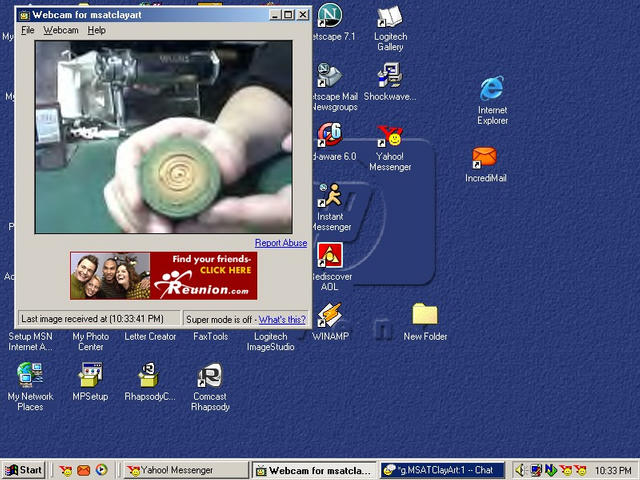Open the Webcam menu
The height and width of the screenshot is (480, 640).
click(x=61, y=30)
